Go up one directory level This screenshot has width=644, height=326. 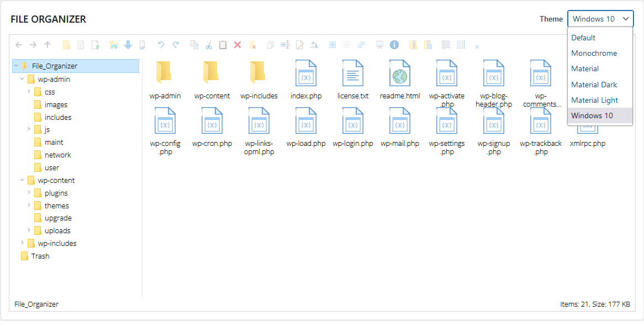point(49,45)
